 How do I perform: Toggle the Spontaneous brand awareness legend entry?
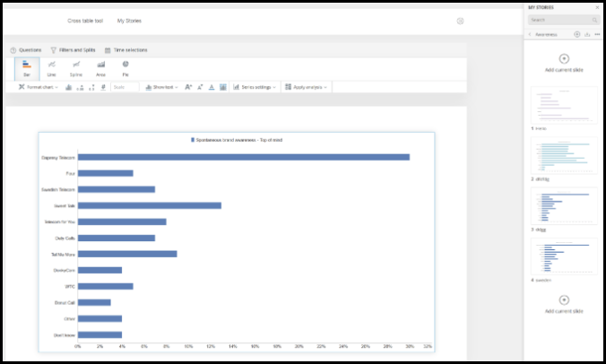coord(237,140)
